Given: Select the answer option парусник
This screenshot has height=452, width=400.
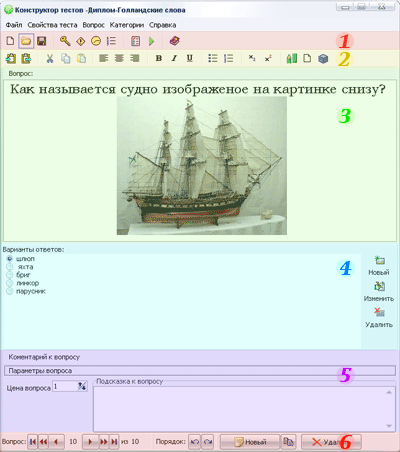Looking at the screenshot, I should [x=26, y=291].
